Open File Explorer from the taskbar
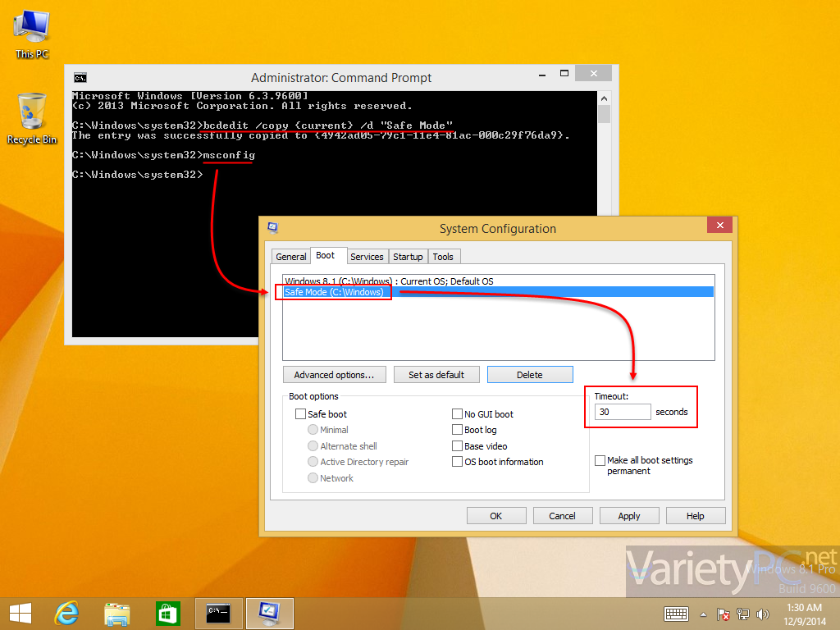This screenshot has height=630, width=840. (x=116, y=613)
